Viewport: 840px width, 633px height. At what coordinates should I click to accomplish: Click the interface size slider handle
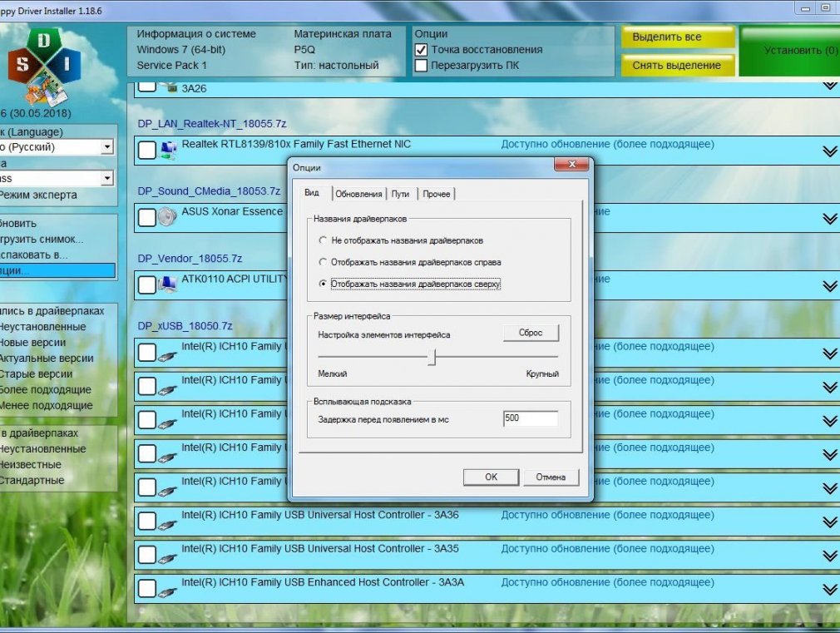(x=432, y=357)
